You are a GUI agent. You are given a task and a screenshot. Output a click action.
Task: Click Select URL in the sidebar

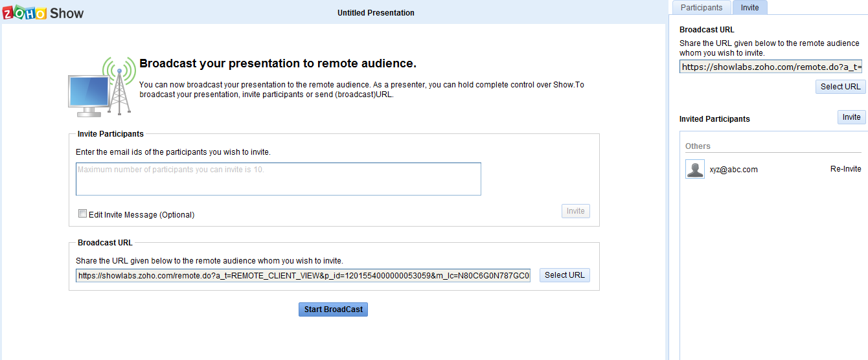(840, 86)
